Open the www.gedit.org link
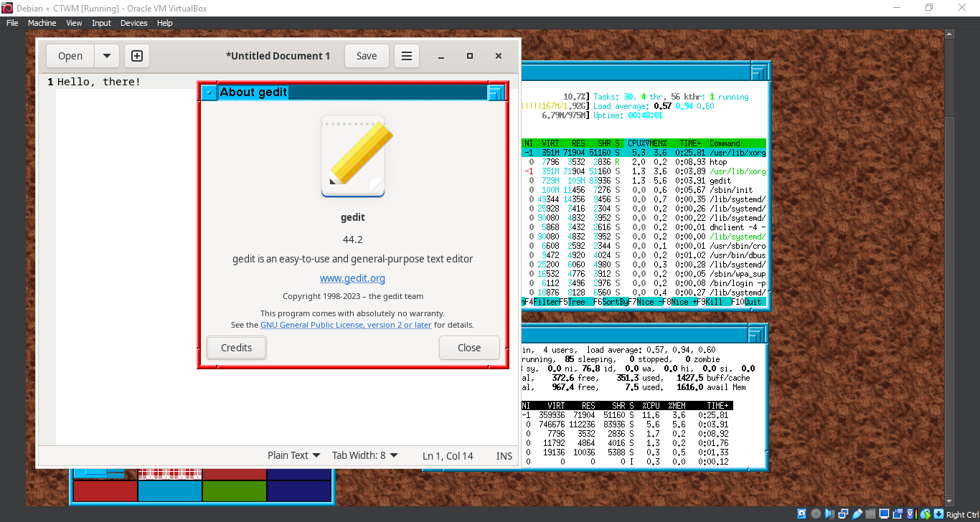Image resolution: width=980 pixels, height=522 pixels. pyautogui.click(x=352, y=278)
